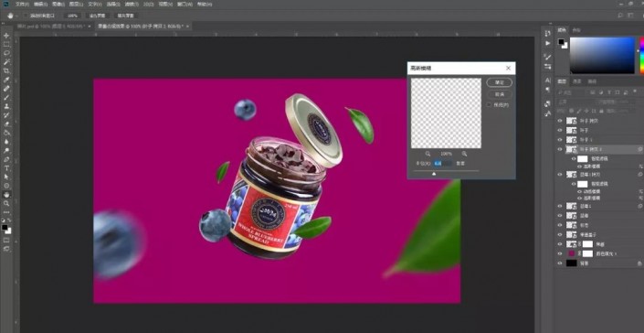Hide the selected 叶子 拷贝 2 layer
The height and width of the screenshot is (333, 644).
click(x=560, y=149)
